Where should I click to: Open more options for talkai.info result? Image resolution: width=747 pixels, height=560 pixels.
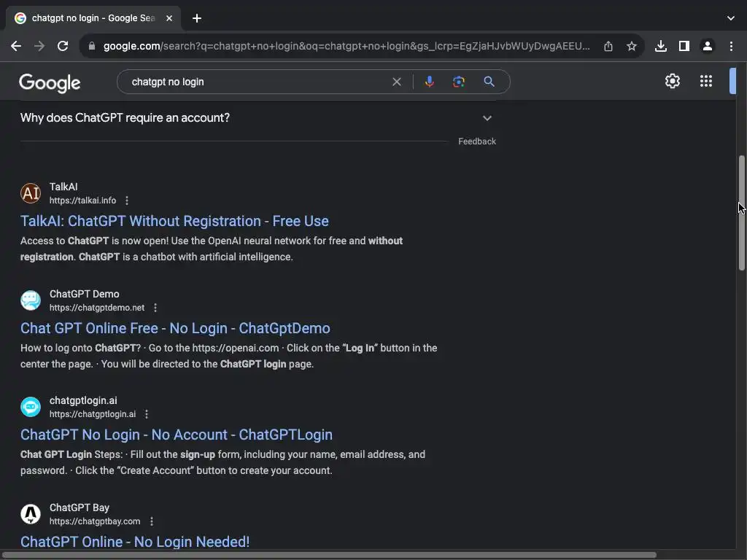click(127, 201)
